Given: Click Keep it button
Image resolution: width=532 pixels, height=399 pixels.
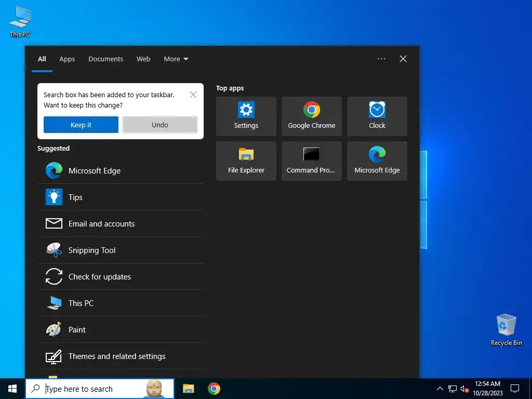Looking at the screenshot, I should point(81,125).
